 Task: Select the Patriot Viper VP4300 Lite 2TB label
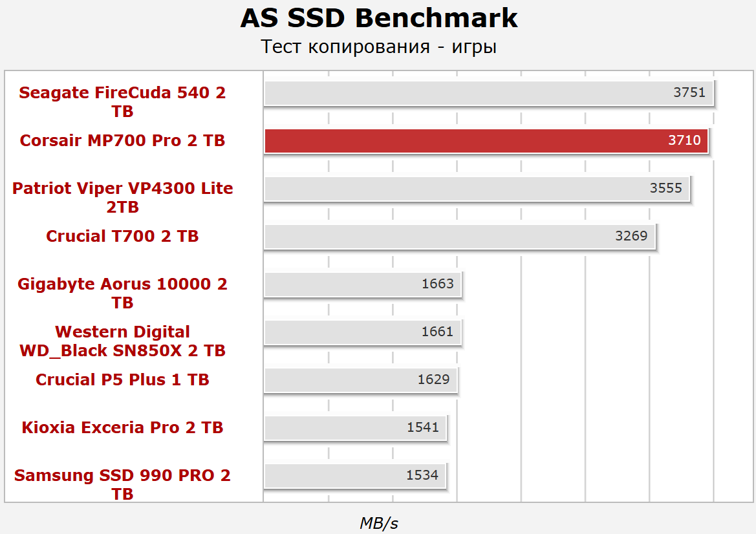tap(122, 198)
